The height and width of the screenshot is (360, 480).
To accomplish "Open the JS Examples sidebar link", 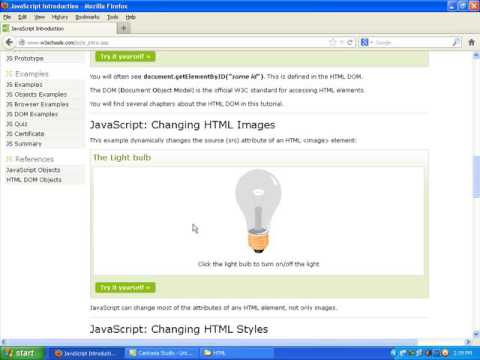I will tap(24, 85).
